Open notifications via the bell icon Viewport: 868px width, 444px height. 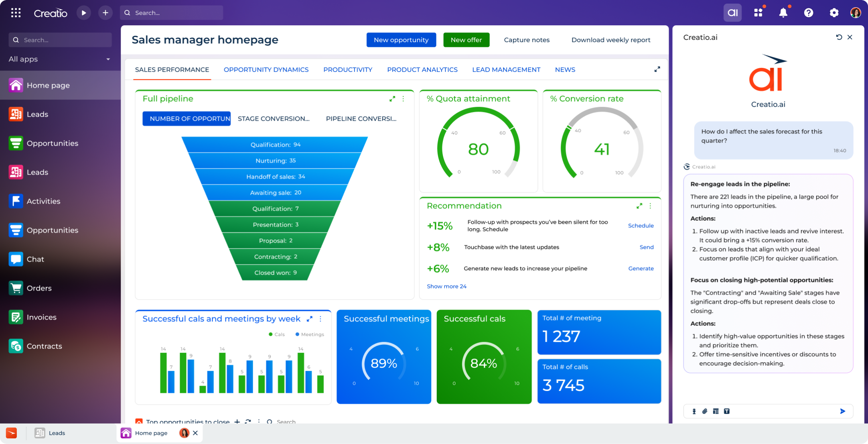783,12
